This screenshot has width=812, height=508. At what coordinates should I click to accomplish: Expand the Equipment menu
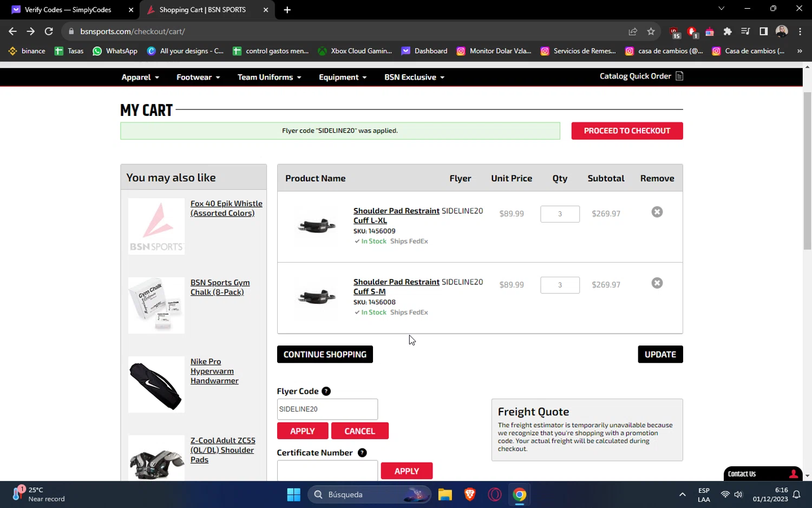(x=343, y=77)
